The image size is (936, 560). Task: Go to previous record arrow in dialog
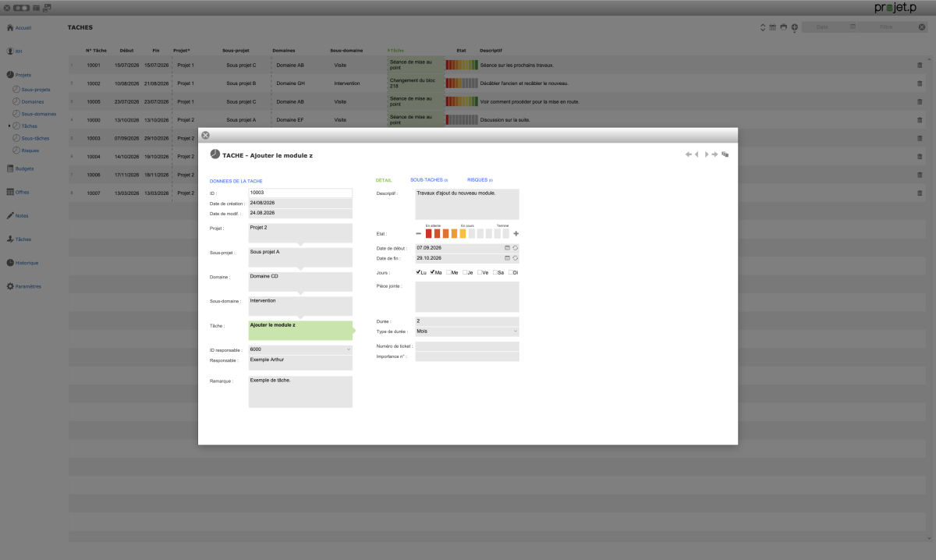point(697,154)
